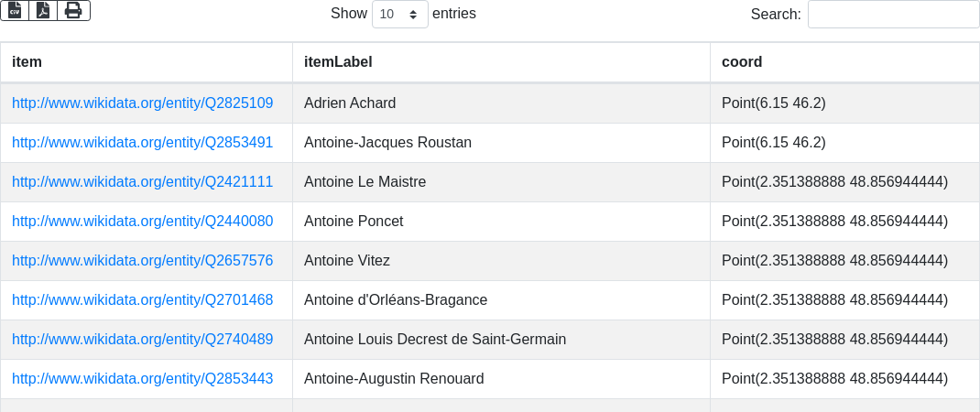Open Wikidata link Q2440080
Image resolution: width=980 pixels, height=412 pixels.
(142, 222)
